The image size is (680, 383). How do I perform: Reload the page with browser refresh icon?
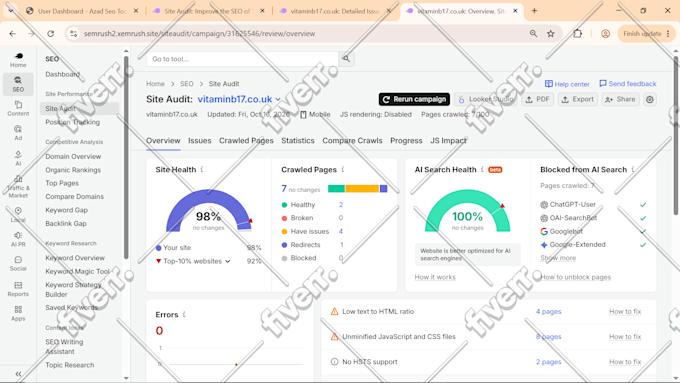pyautogui.click(x=51, y=33)
